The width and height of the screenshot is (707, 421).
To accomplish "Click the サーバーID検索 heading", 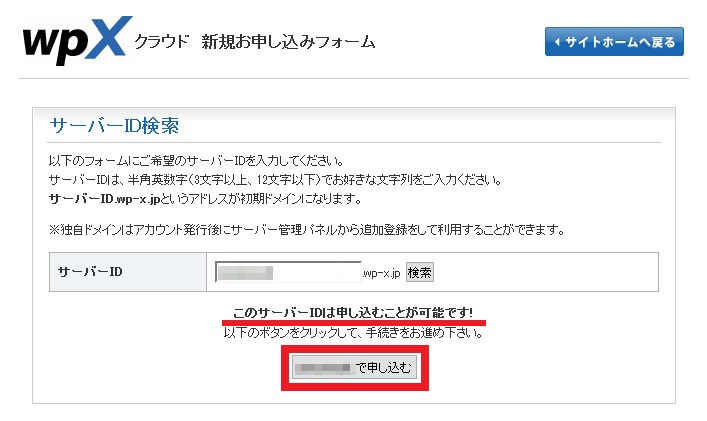I will (x=114, y=126).
